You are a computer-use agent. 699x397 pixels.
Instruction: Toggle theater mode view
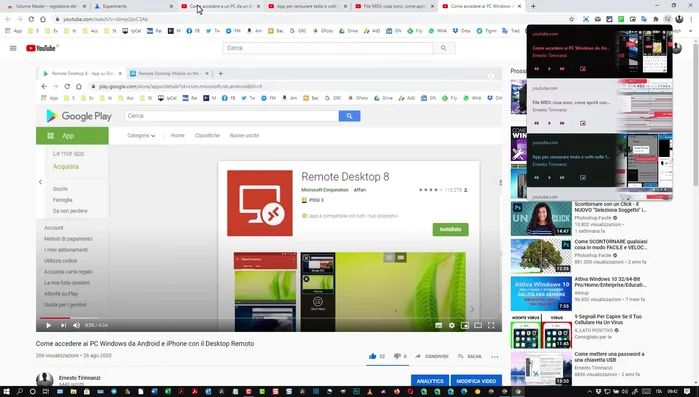(x=478, y=325)
